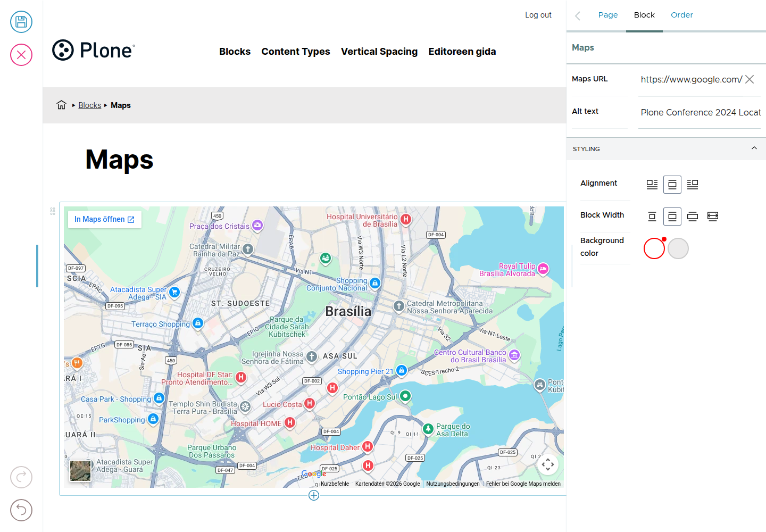Open Vertical Spacing navigation item

379,52
